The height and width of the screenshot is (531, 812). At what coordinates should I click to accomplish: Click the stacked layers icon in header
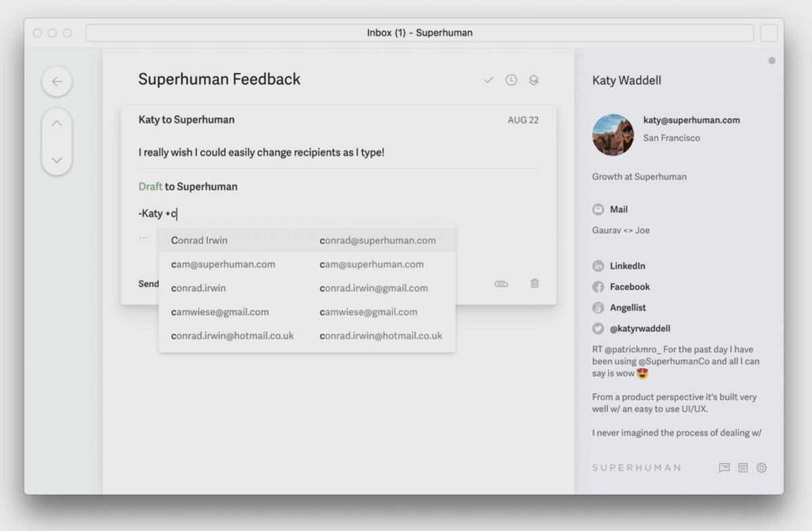[533, 80]
